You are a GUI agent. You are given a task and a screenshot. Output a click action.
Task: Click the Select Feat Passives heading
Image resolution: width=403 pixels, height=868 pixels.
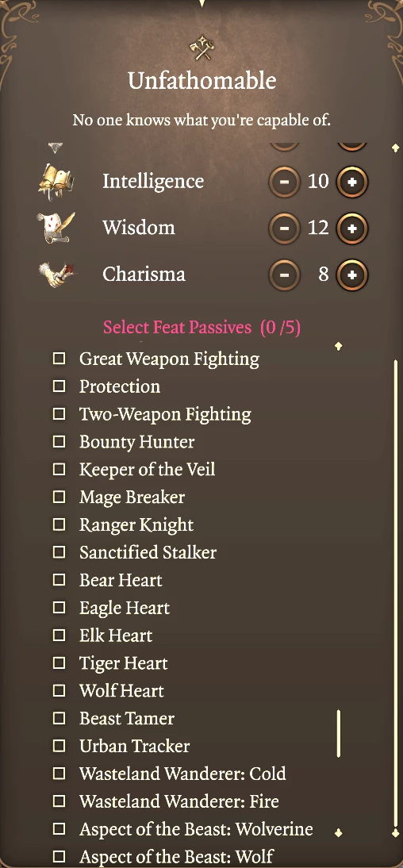pyautogui.click(x=201, y=327)
